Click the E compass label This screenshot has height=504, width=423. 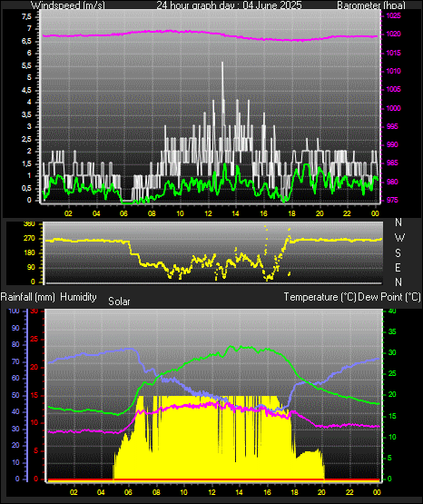[398, 267]
